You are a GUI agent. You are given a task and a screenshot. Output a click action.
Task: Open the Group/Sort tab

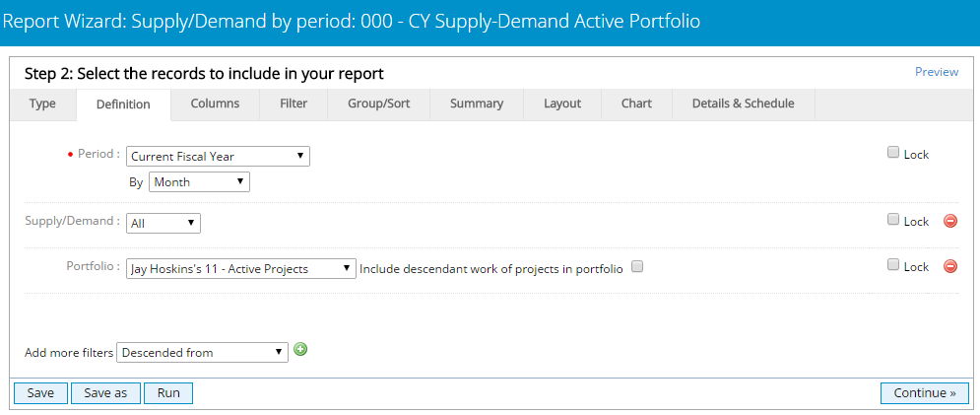[378, 104]
